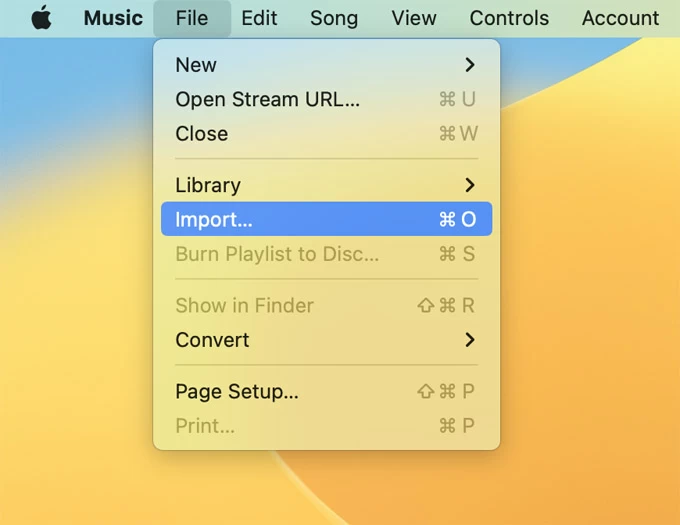Screen dimensions: 680x525
Task: Click the Music app menu
Action: (113, 18)
